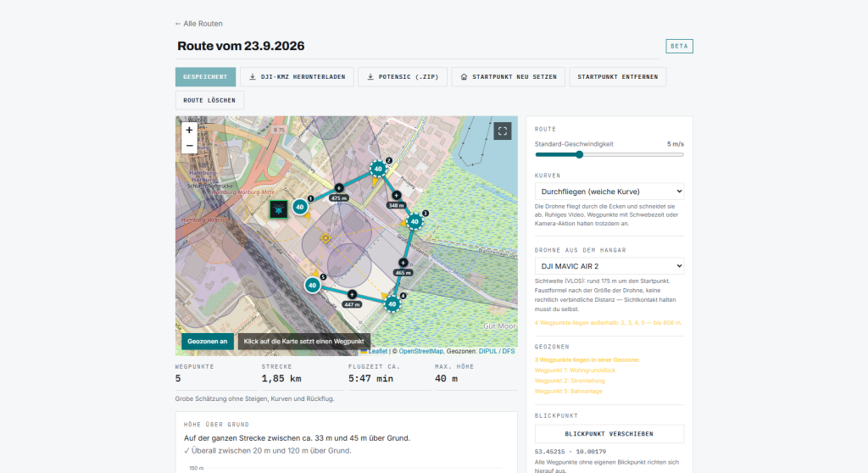868x473 pixels.
Task: Open the map in fullscreen mode
Action: click(x=502, y=131)
